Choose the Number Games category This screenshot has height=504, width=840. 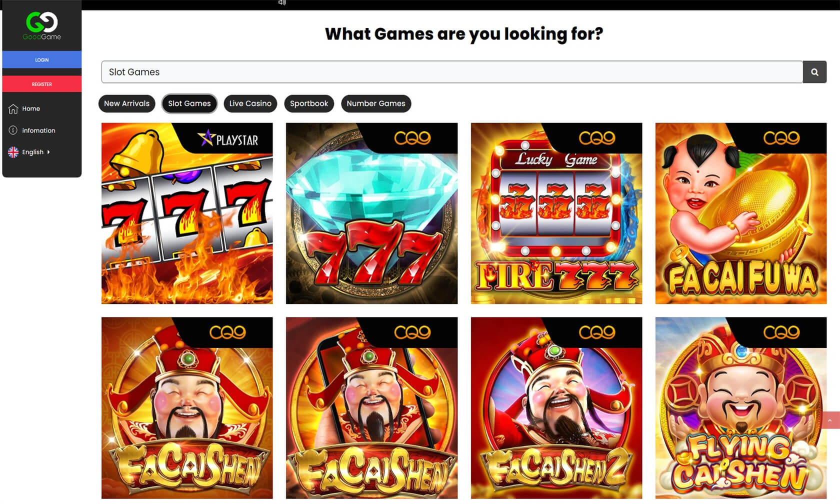376,103
